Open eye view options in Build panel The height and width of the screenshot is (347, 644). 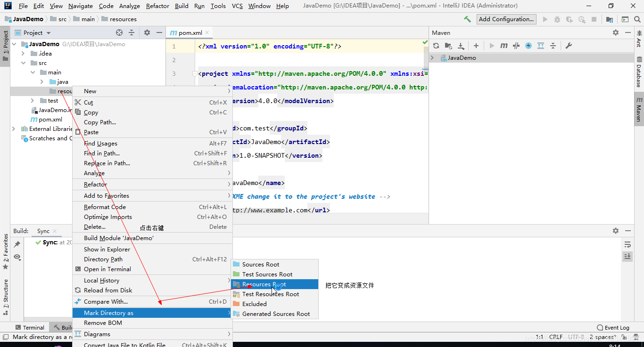17,257
